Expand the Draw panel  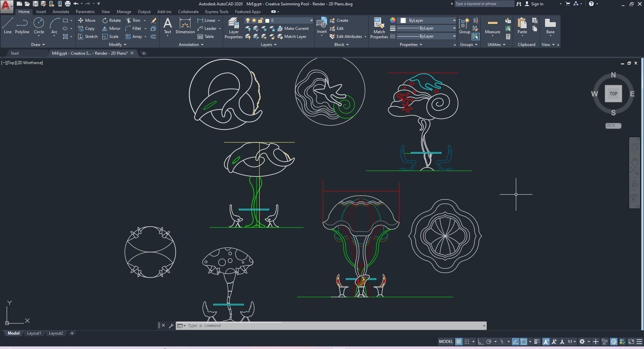point(38,45)
